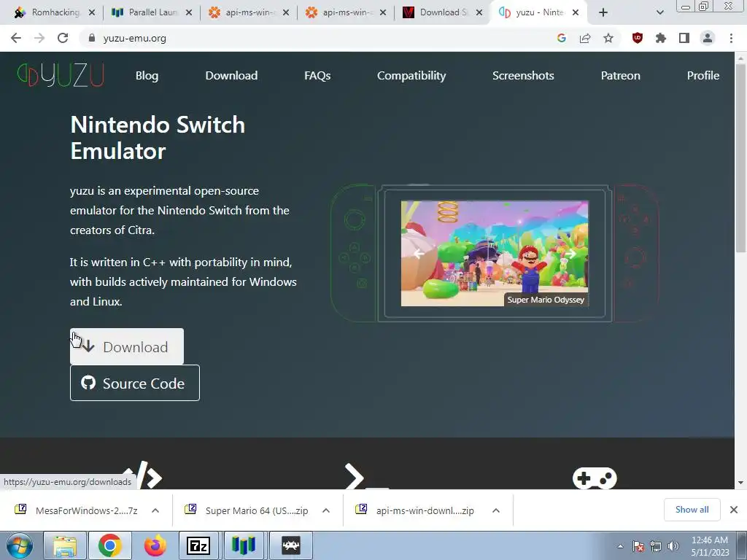The image size is (747, 560).
Task: Expand options for Super Mario 64 zip download
Action: tap(326, 510)
